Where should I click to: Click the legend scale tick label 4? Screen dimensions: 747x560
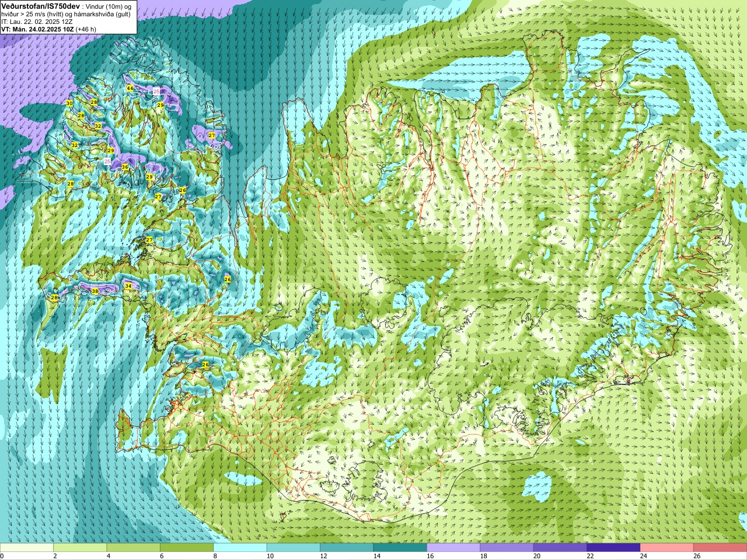pos(109,556)
